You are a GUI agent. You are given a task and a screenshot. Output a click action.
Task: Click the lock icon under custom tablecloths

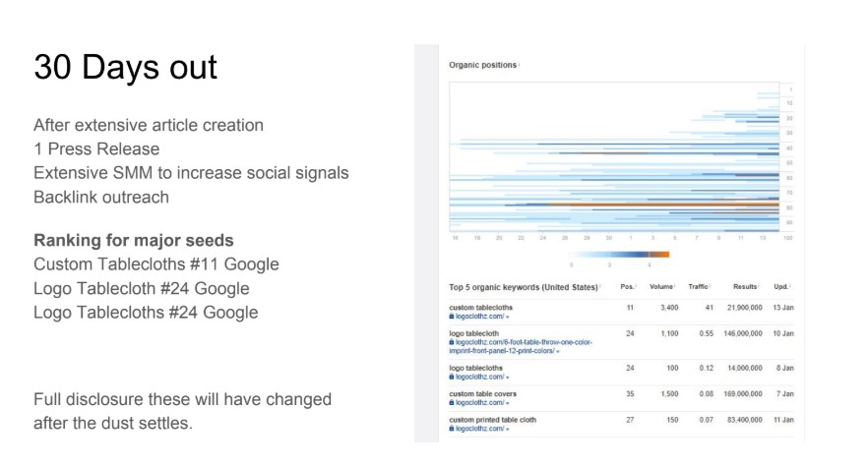click(x=451, y=317)
